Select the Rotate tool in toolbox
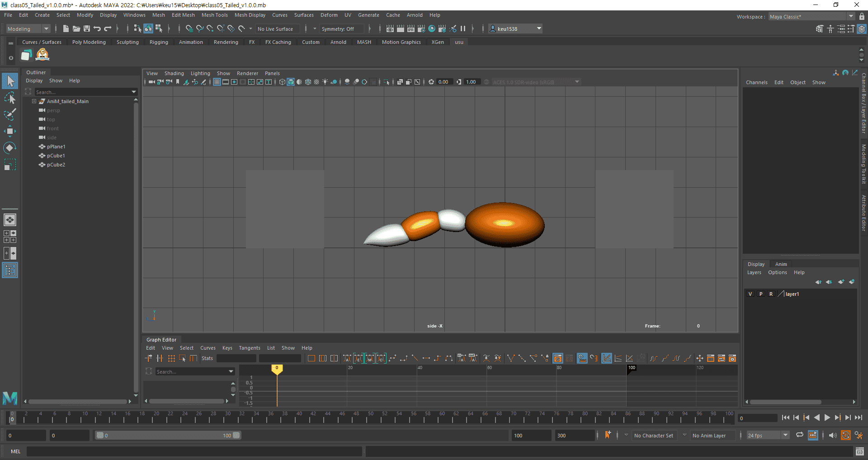Image resolution: width=868 pixels, height=460 pixels. click(9, 148)
